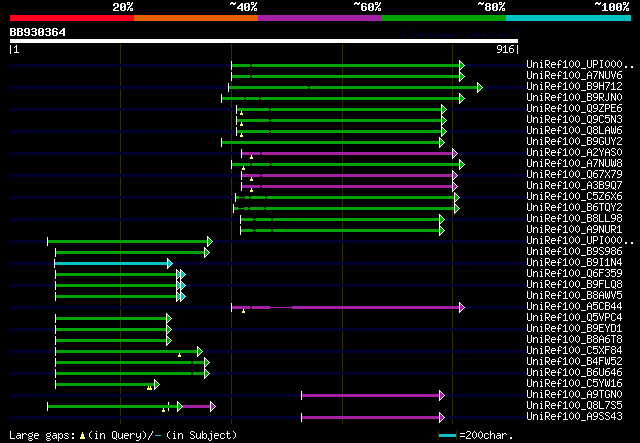
Task: Open hit UniRef100_C5YW16
Action: 574,384
